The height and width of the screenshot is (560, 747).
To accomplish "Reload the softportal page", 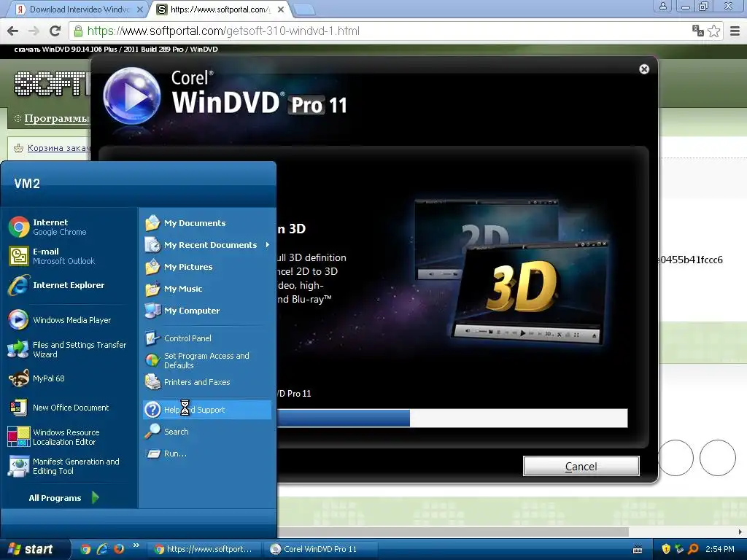I will point(55,31).
